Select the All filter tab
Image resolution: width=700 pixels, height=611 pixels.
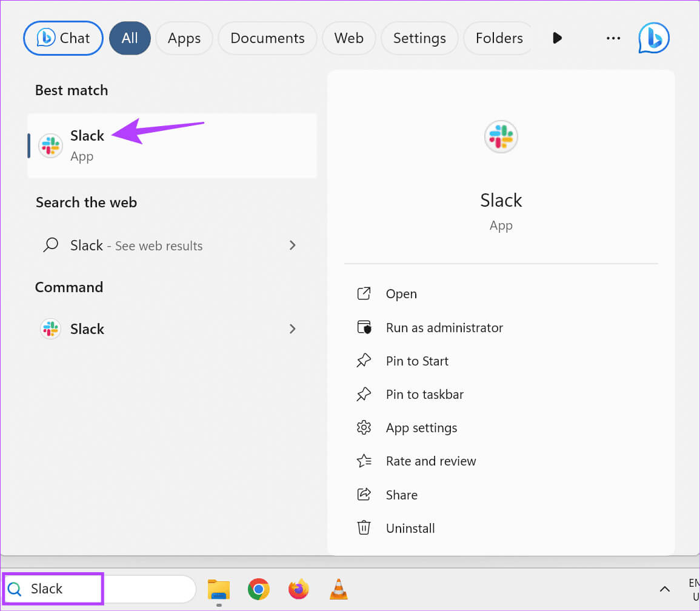[130, 38]
